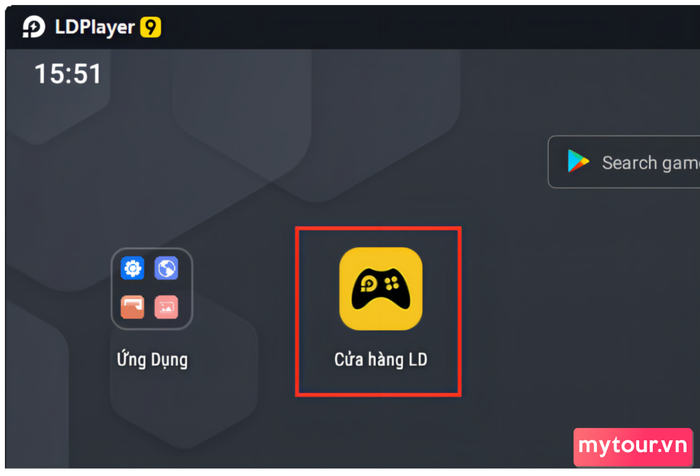Click the Cửa hàng LD label text
This screenshot has height=476, width=700.
(381, 359)
